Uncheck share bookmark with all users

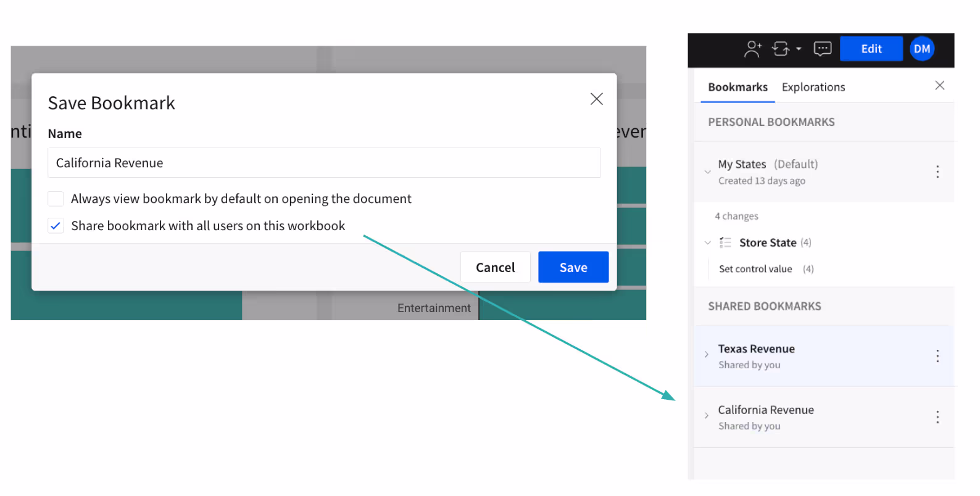tap(56, 226)
